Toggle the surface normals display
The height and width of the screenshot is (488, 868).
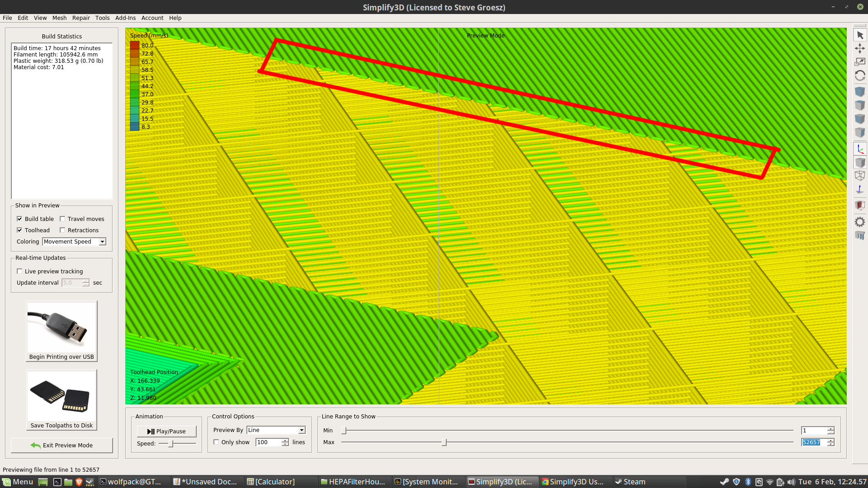pos(860,189)
